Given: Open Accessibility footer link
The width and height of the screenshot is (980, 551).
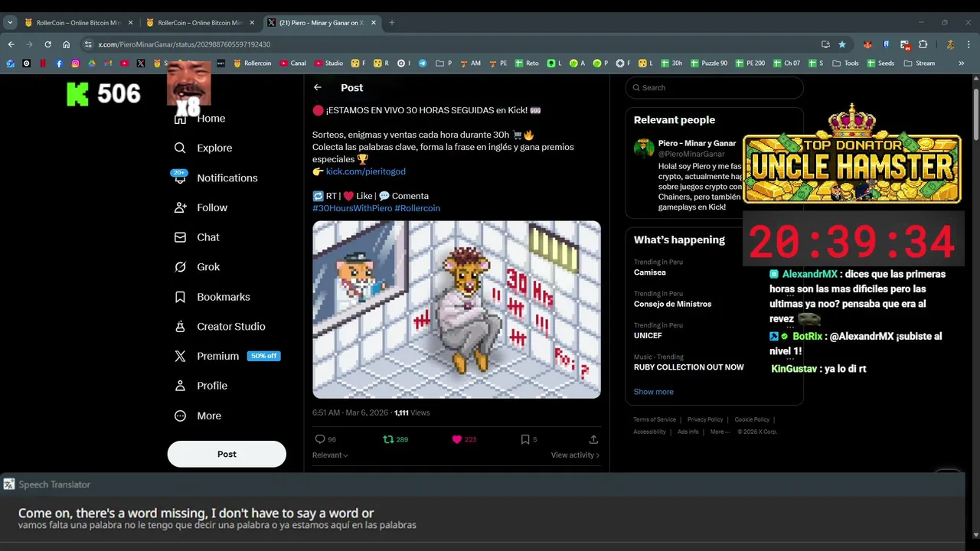Looking at the screenshot, I should point(649,432).
